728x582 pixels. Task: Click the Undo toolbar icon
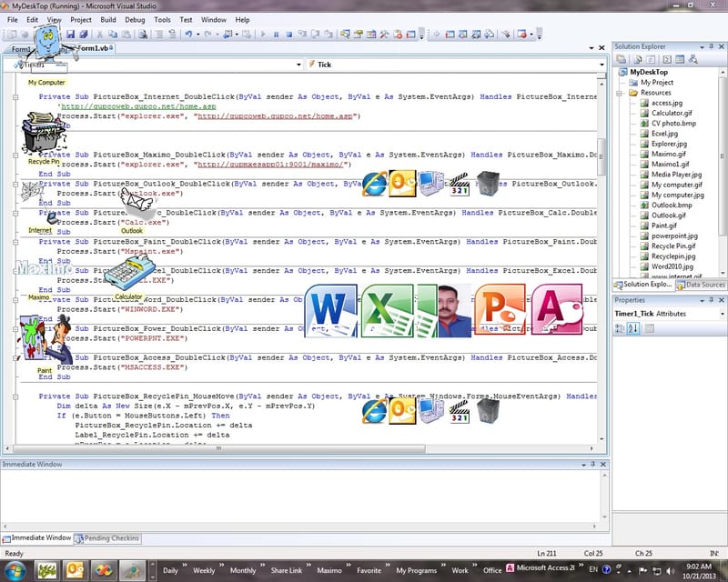[188, 34]
